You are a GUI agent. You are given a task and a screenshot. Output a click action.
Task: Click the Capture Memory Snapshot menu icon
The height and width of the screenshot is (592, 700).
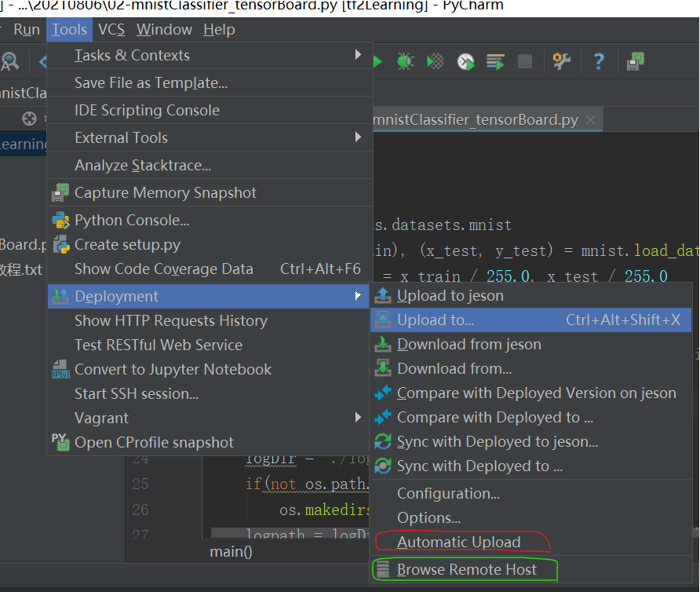(x=60, y=192)
